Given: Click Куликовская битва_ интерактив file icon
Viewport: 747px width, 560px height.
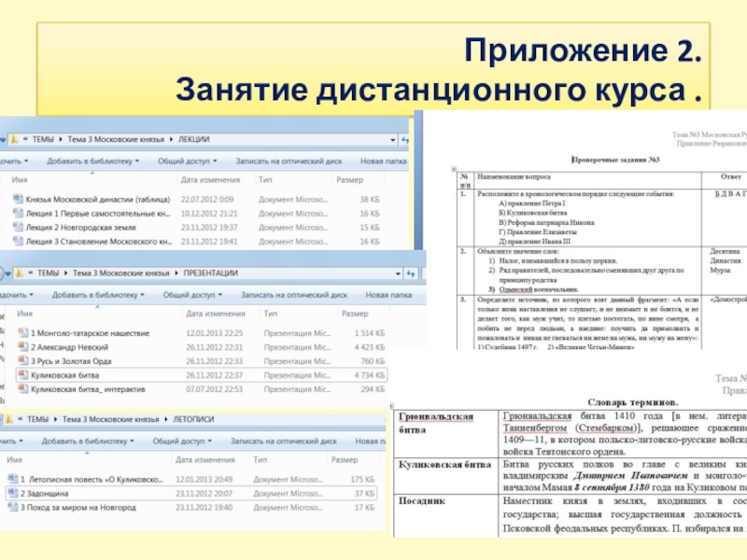Looking at the screenshot, I should coord(23,388).
